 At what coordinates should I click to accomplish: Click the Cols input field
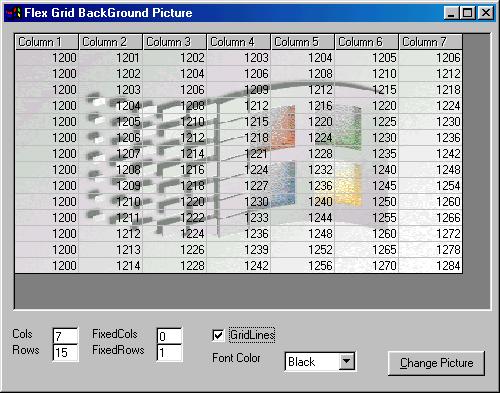pyautogui.click(x=65, y=336)
